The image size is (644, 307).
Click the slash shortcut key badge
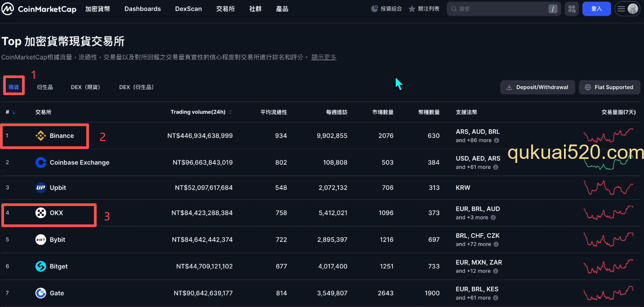tap(553, 9)
